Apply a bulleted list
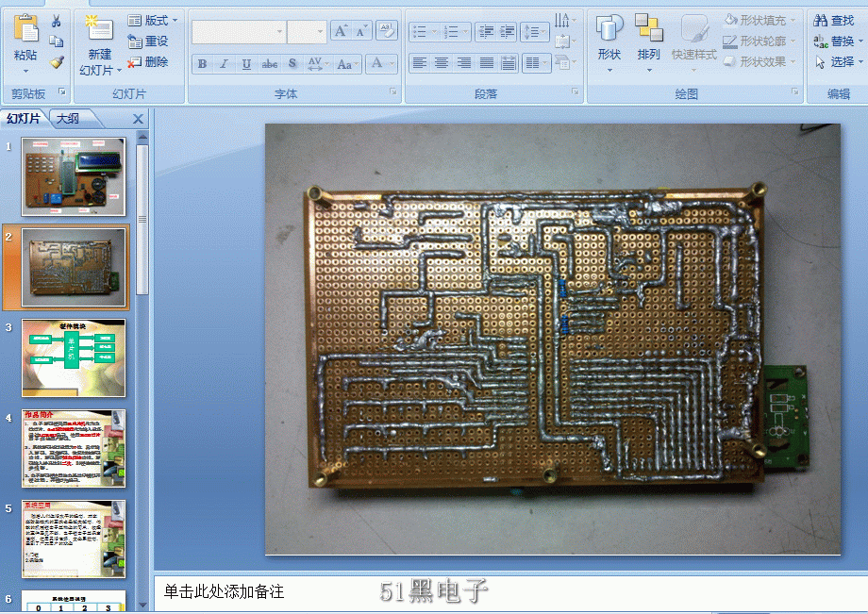Viewport: 868px width, 614px height. pos(424,32)
